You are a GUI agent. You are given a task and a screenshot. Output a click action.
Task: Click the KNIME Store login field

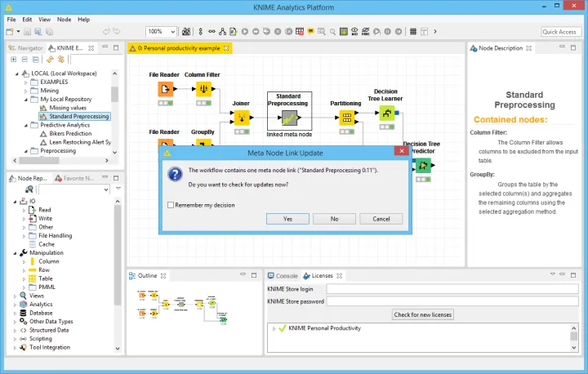pyautogui.click(x=452, y=289)
